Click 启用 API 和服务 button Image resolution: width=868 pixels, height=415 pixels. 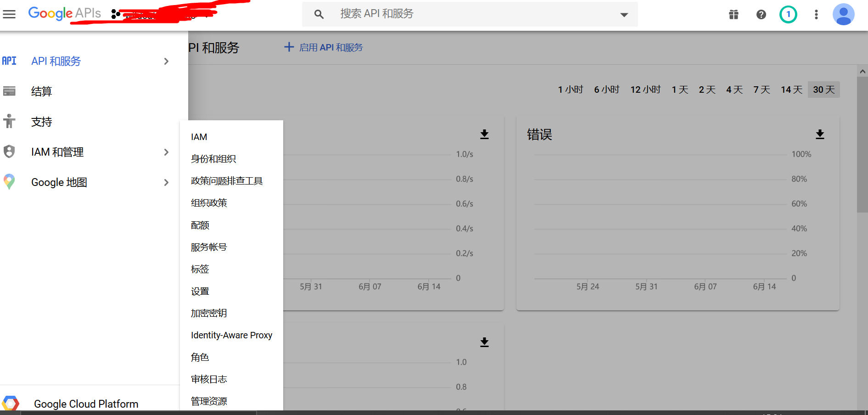(x=323, y=47)
